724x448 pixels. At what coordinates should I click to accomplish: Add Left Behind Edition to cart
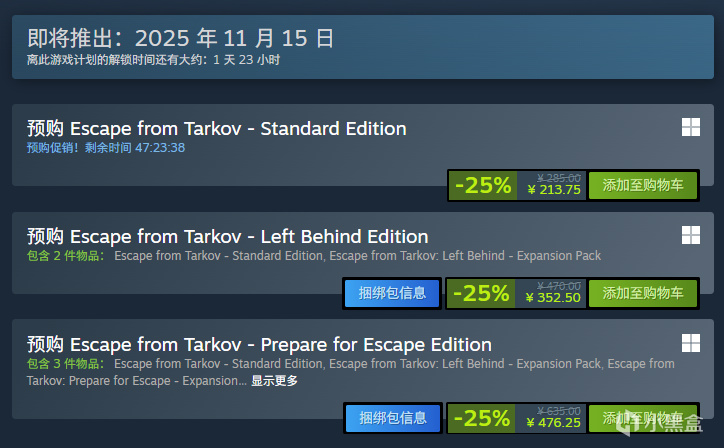coord(643,293)
